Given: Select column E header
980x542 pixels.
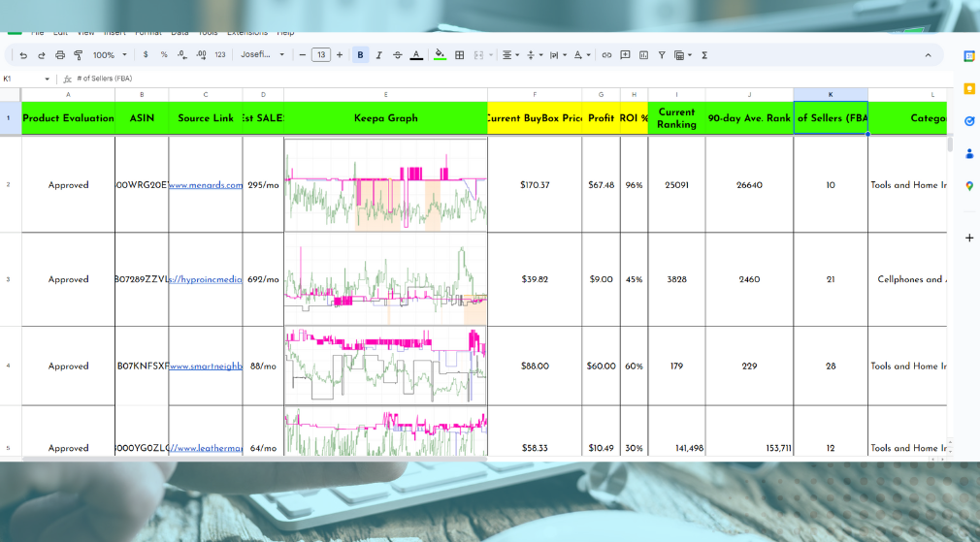Looking at the screenshot, I should point(385,94).
